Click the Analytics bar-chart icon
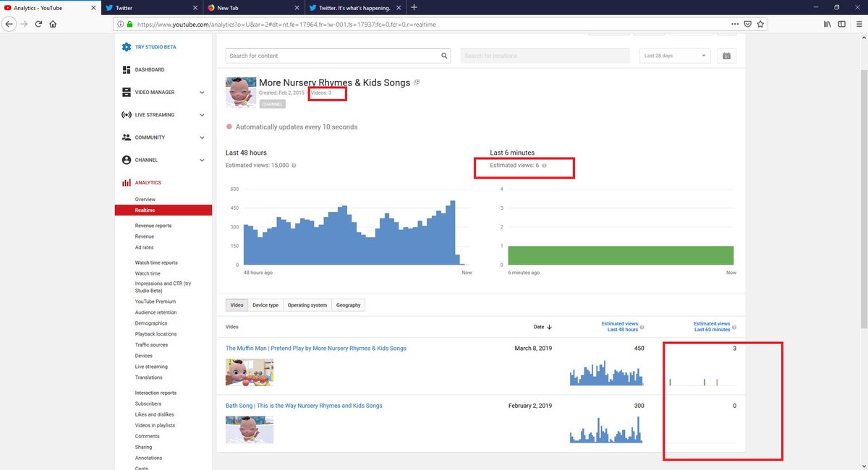The width and height of the screenshot is (868, 470). tap(127, 183)
